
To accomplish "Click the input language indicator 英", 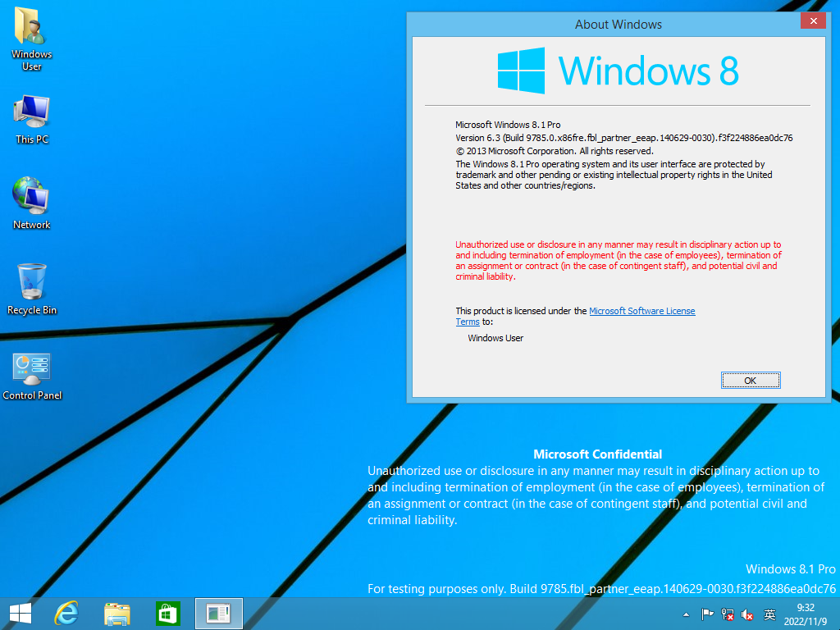I will tap(769, 614).
